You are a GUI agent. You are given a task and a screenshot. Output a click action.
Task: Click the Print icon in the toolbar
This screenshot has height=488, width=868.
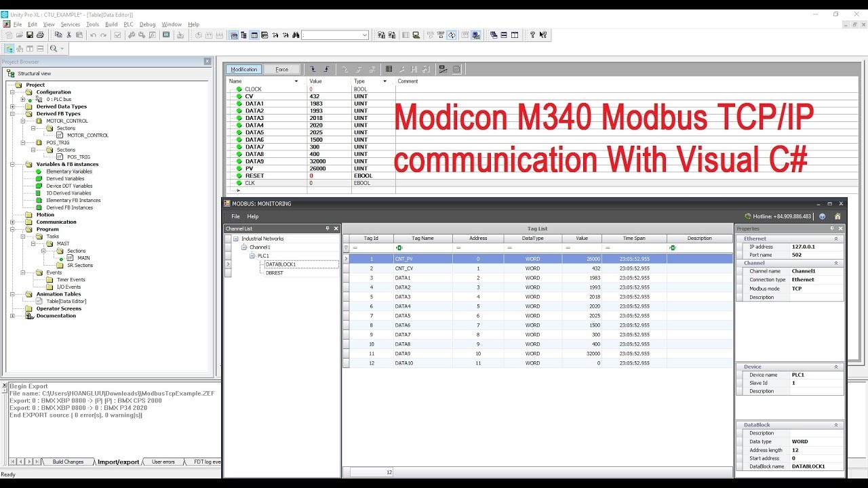click(x=40, y=35)
